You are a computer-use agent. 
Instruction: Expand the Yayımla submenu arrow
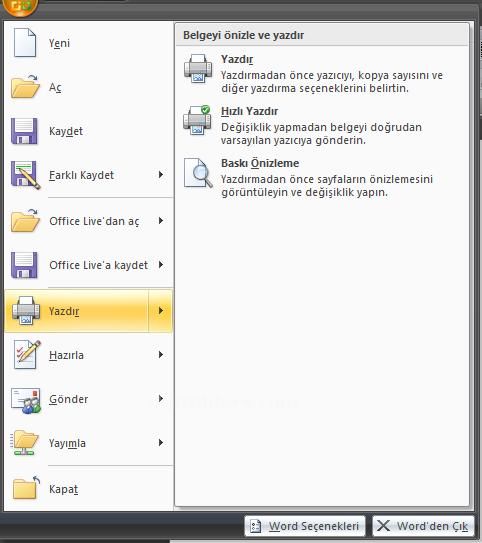[161, 443]
